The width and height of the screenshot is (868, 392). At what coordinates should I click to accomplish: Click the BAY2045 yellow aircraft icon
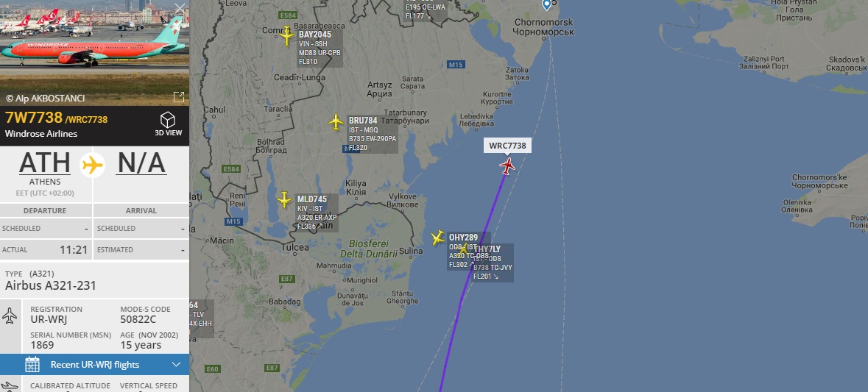coord(286,36)
